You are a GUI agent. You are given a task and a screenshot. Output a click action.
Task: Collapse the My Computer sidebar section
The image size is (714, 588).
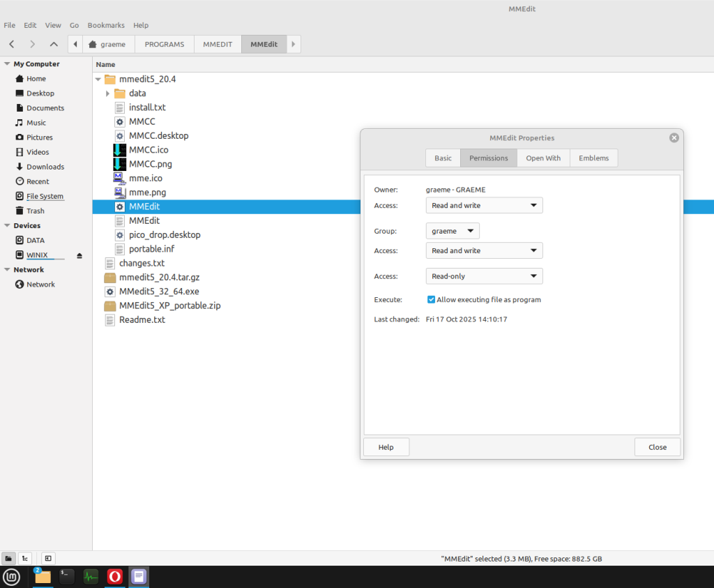(x=6, y=64)
